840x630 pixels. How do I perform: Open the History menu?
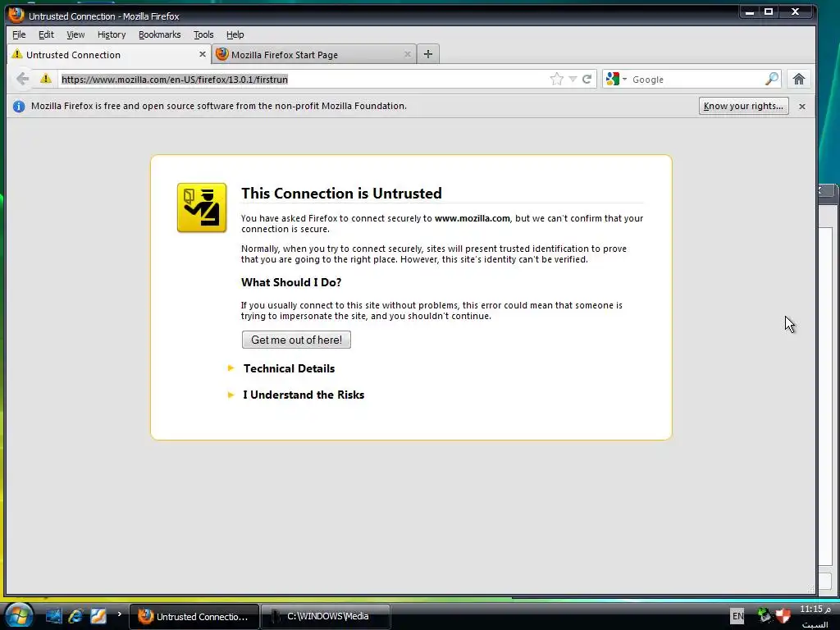112,34
